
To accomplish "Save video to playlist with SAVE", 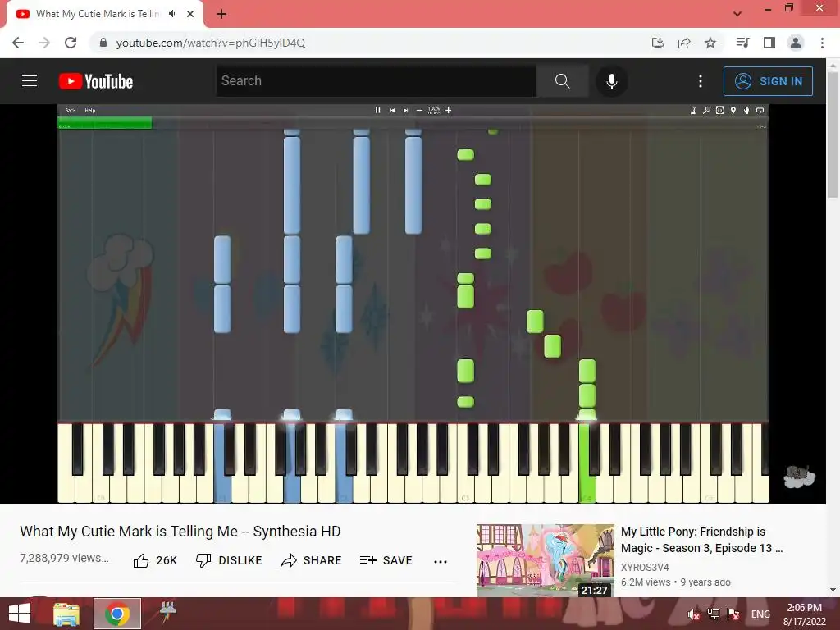I will [386, 560].
